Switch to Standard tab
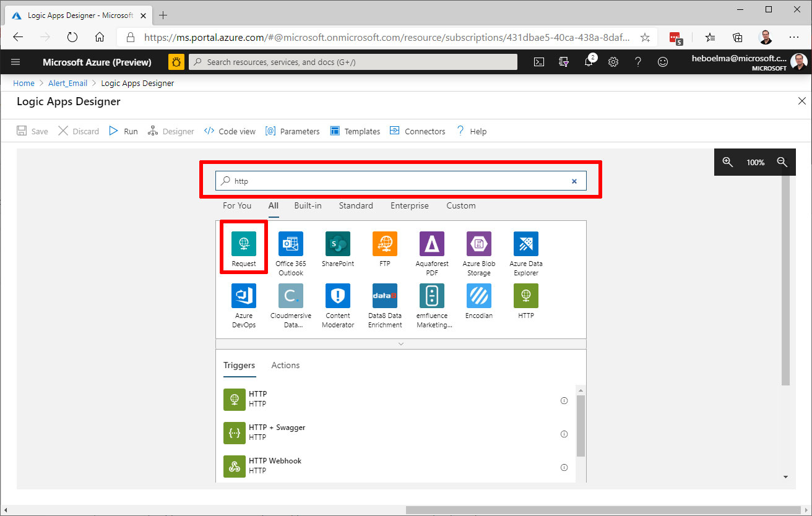The image size is (812, 516). [x=356, y=205]
